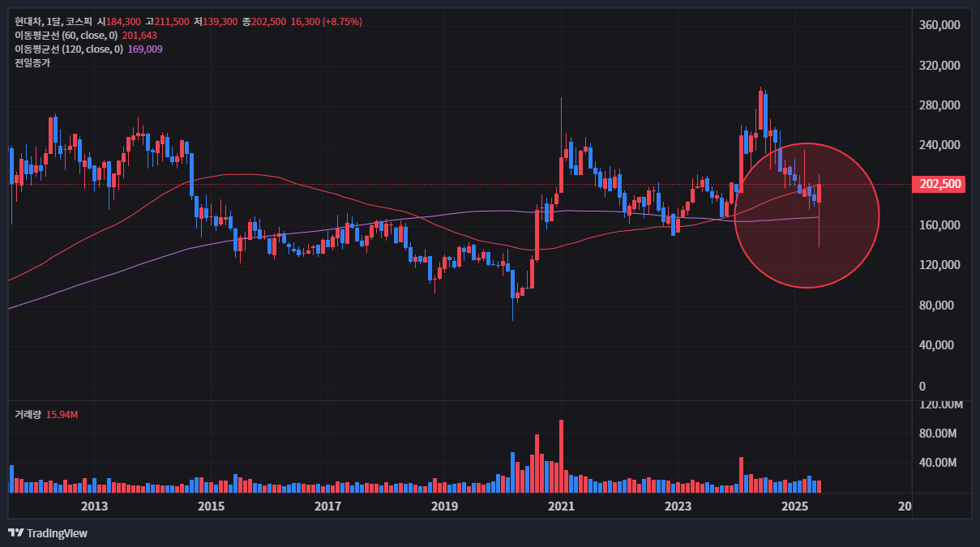Screen dimensions: 980x547
Task: Select the 이동평균선 (120, close, 0) legend
Action: (69, 49)
